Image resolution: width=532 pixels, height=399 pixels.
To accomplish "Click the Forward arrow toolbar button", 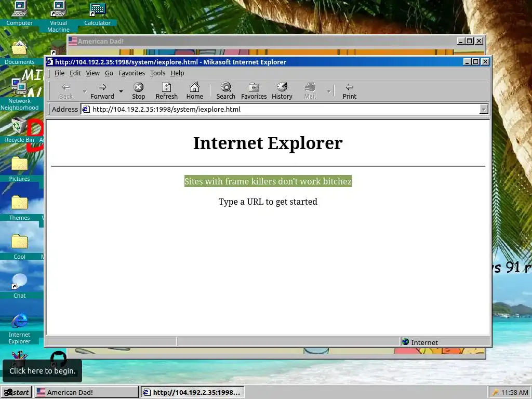I will 102,91.
